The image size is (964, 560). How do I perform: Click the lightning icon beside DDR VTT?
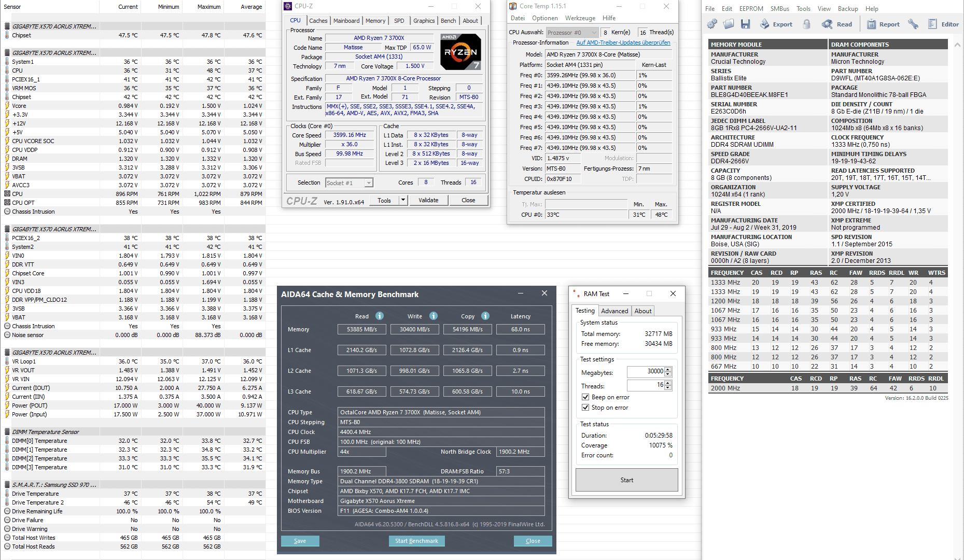click(x=7, y=264)
